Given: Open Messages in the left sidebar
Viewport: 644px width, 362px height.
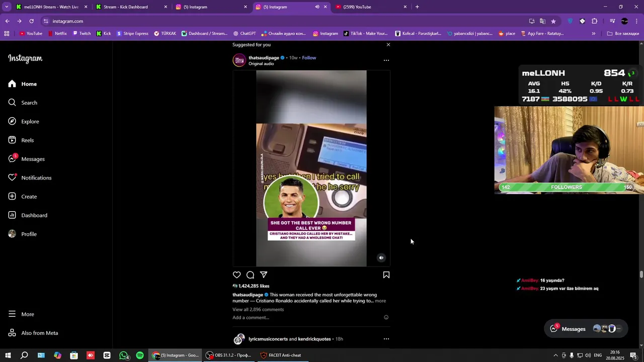Looking at the screenshot, I should tap(26, 159).
